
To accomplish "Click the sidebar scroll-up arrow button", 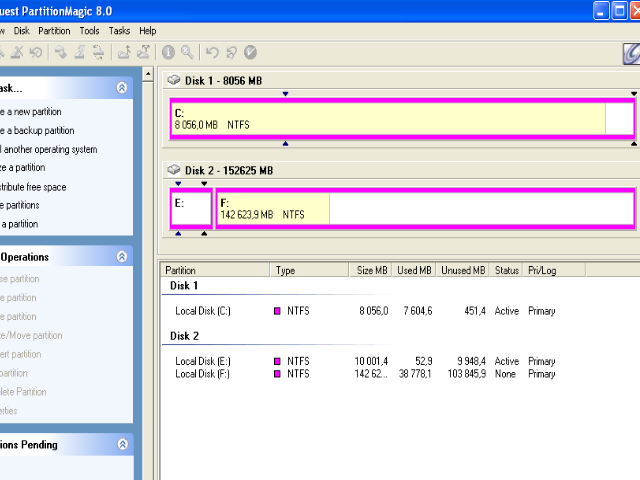I will (148, 74).
